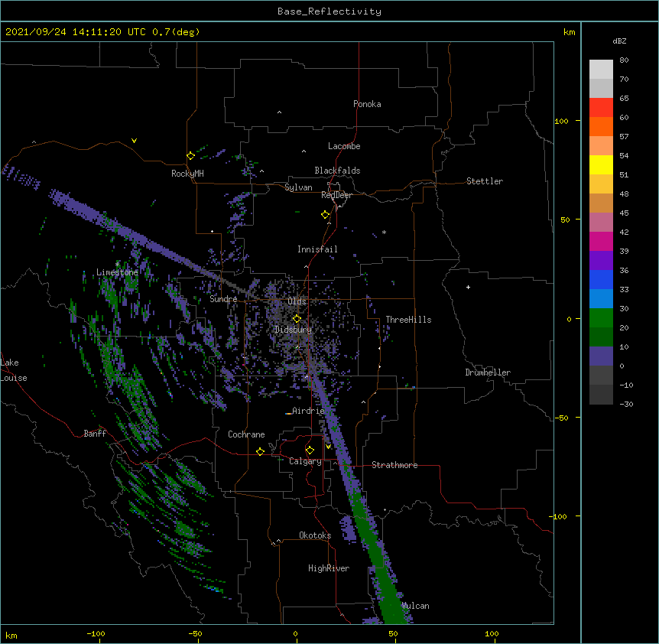This screenshot has height=644, width=659.
Task: Click the Airdrie city label
Action: click(308, 411)
